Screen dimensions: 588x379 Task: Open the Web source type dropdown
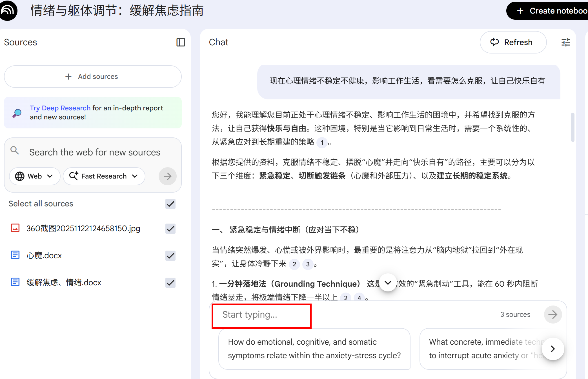[34, 176]
